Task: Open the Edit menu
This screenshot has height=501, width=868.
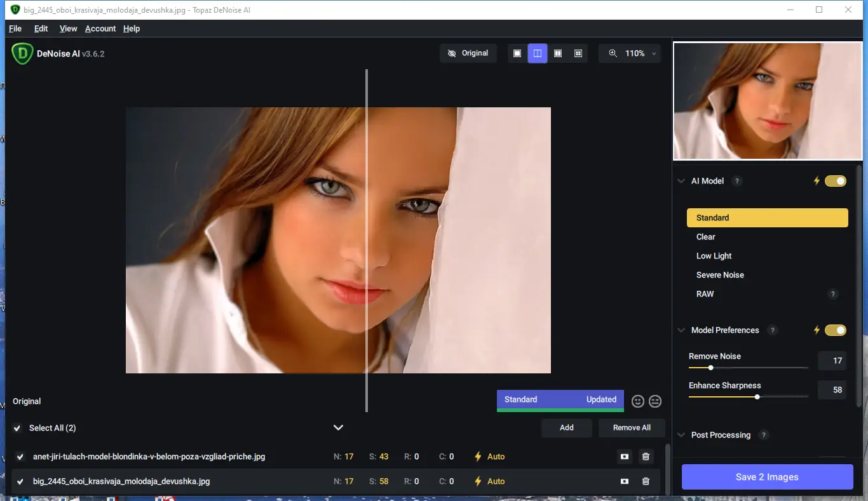Action: click(x=41, y=29)
